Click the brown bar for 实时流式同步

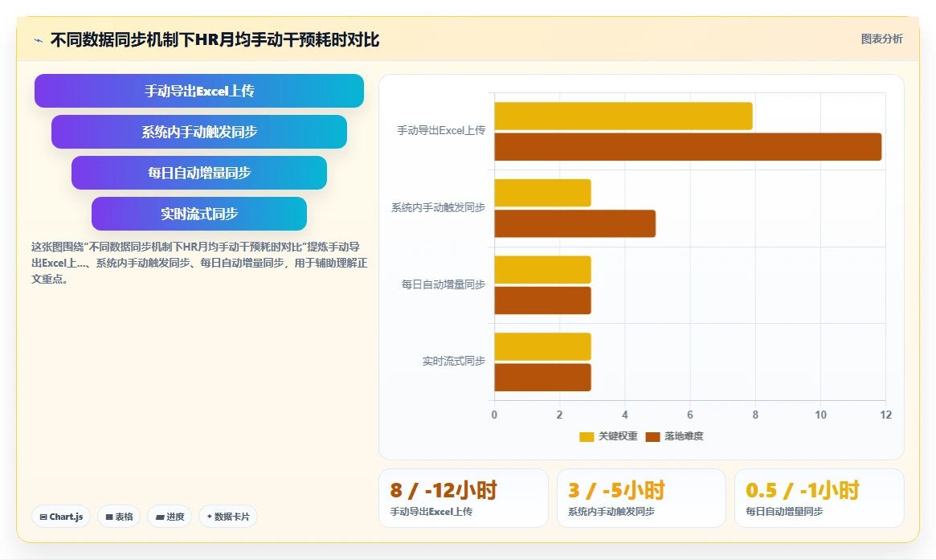[542, 378]
